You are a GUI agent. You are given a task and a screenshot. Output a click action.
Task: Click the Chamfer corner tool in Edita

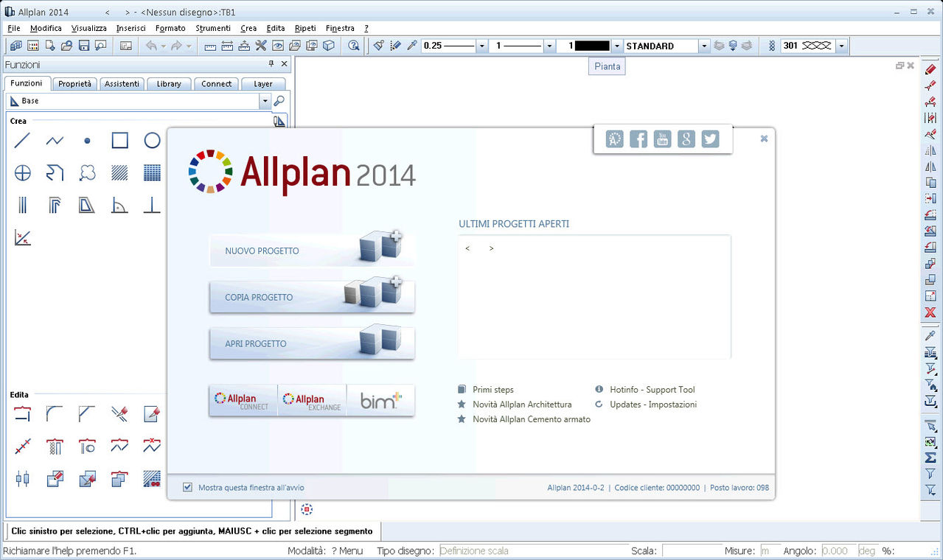pyautogui.click(x=87, y=413)
